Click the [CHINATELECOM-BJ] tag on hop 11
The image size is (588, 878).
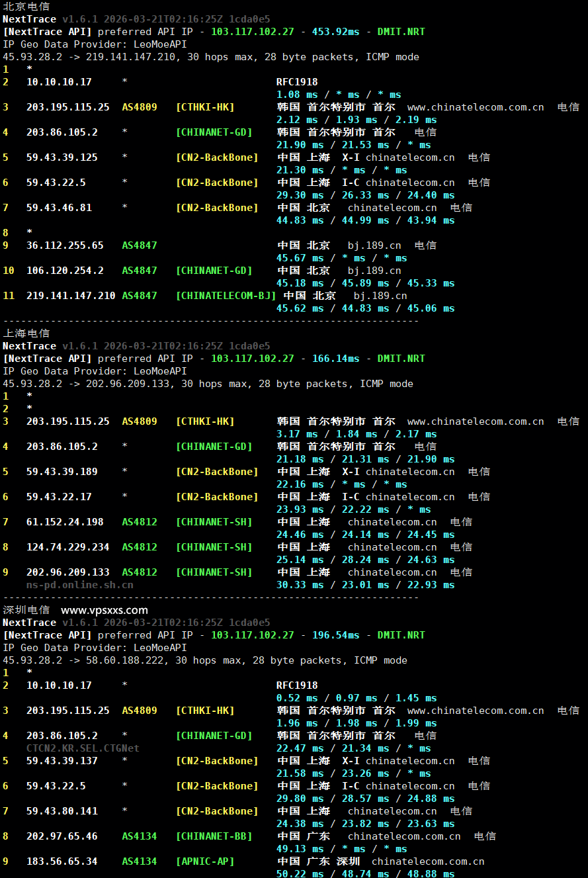(227, 295)
